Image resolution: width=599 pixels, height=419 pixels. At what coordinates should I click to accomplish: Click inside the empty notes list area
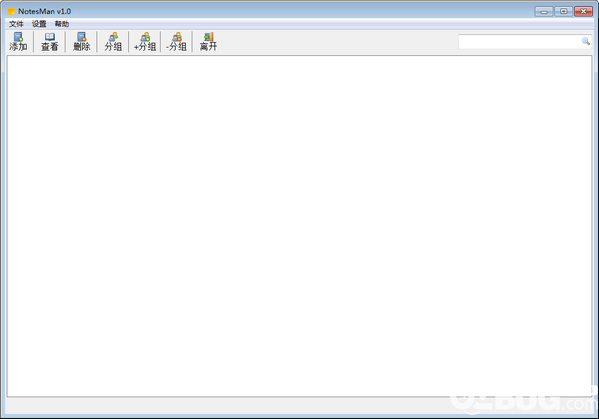click(299, 226)
